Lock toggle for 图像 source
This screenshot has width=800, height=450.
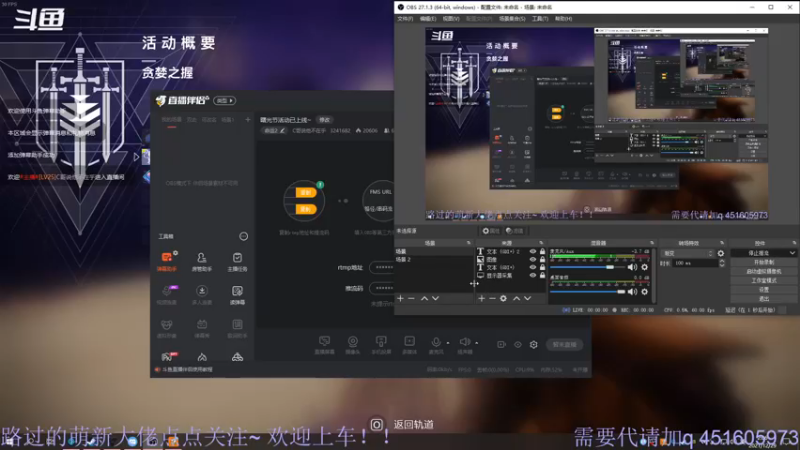(542, 259)
